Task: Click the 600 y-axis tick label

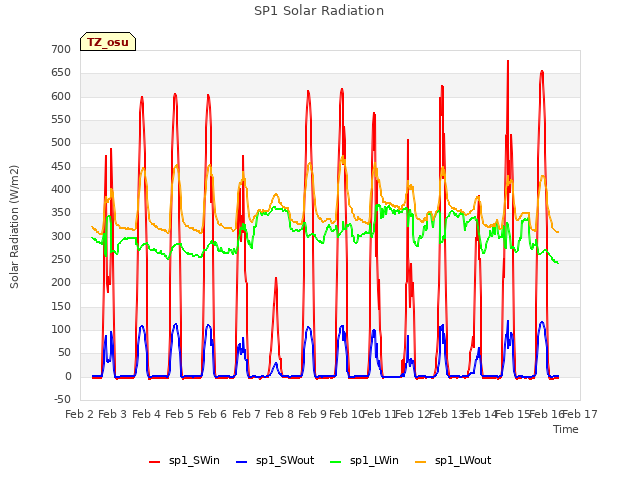Action: (x=61, y=96)
